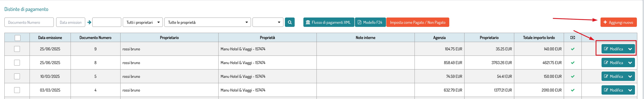Click the owner amount '35.25 EUR'
This screenshot has width=644, height=99.
504,49
